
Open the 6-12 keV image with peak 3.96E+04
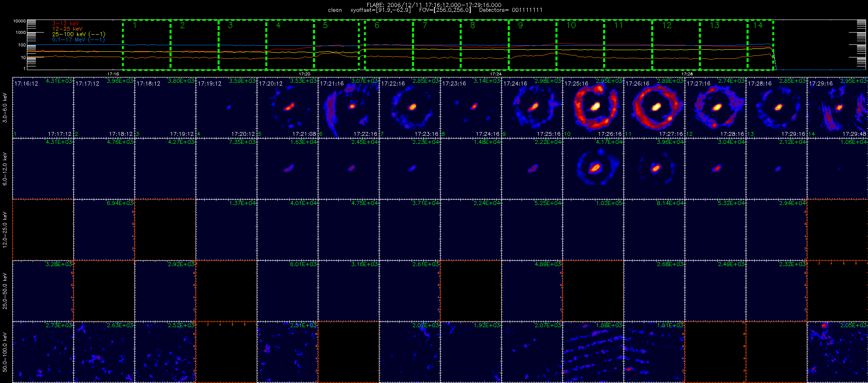[x=654, y=169]
